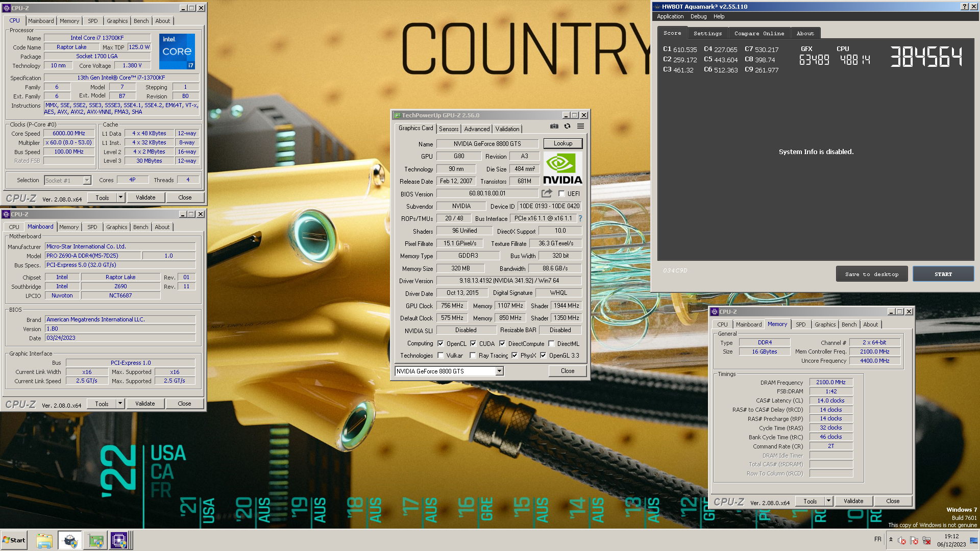Open the Bench tab in top CPU-Z window
This screenshot has height=551, width=980.
click(x=141, y=21)
